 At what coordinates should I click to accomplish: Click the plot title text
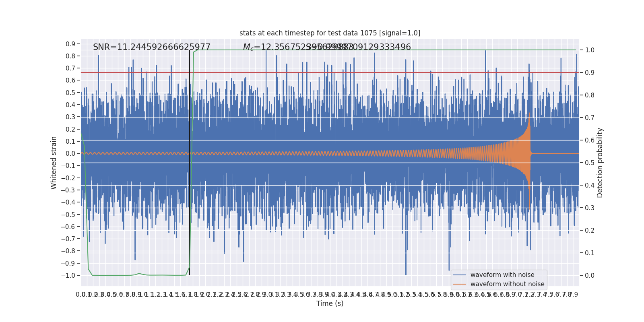(330, 33)
